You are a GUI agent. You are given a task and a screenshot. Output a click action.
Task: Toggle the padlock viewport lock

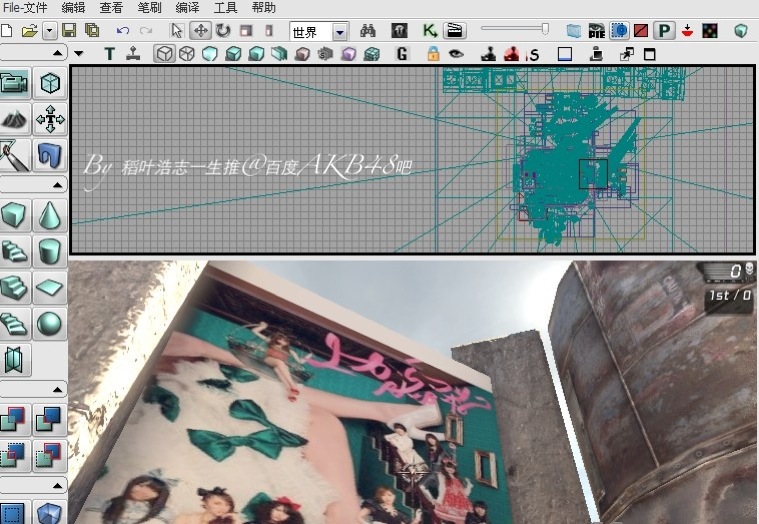pos(433,54)
